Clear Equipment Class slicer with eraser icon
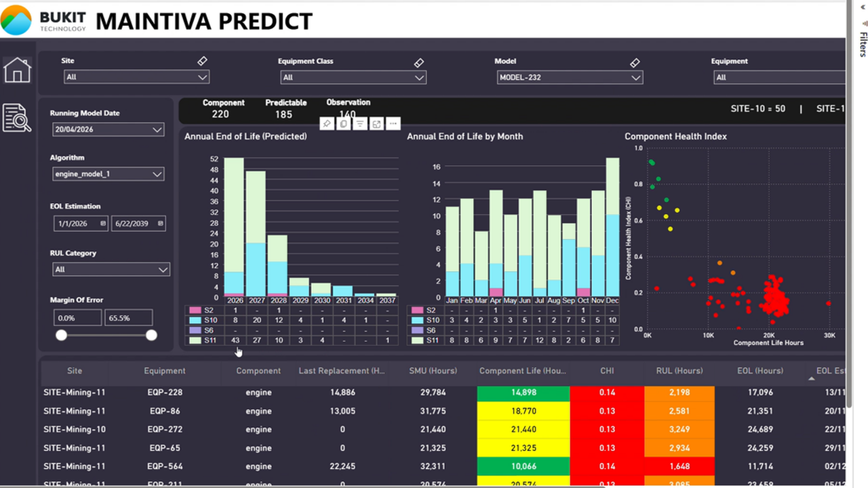868x488 pixels. point(419,62)
